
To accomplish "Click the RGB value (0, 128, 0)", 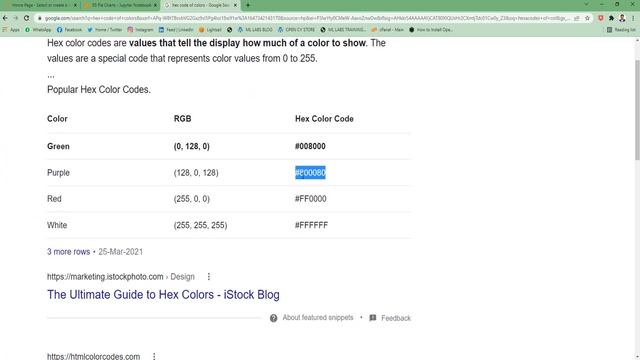I will (x=192, y=146).
